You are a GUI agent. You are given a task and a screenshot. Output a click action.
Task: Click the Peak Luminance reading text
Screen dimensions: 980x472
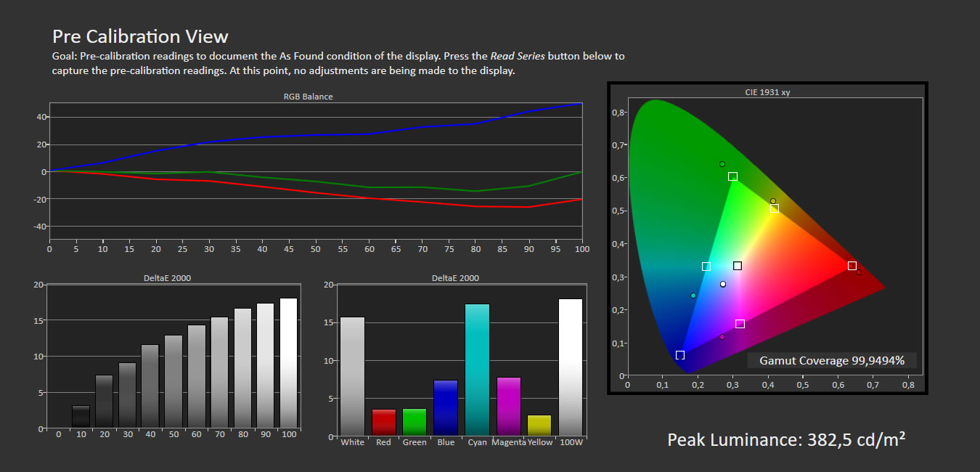786,439
